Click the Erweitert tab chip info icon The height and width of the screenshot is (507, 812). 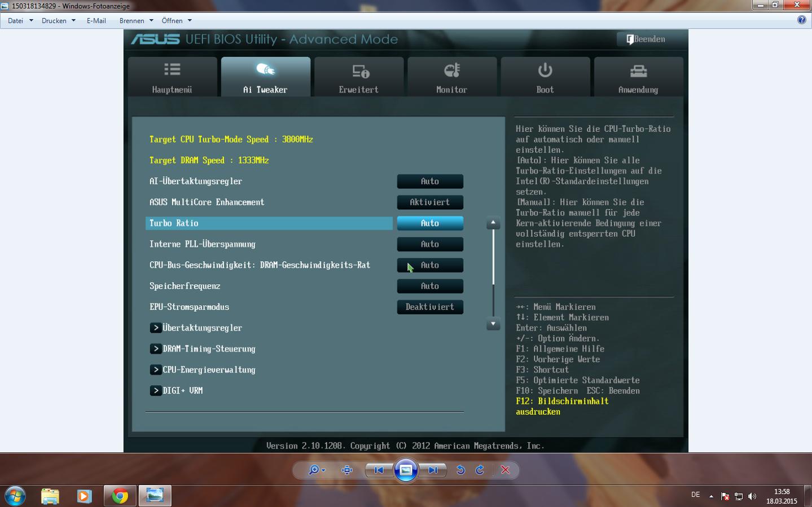pyautogui.click(x=361, y=71)
